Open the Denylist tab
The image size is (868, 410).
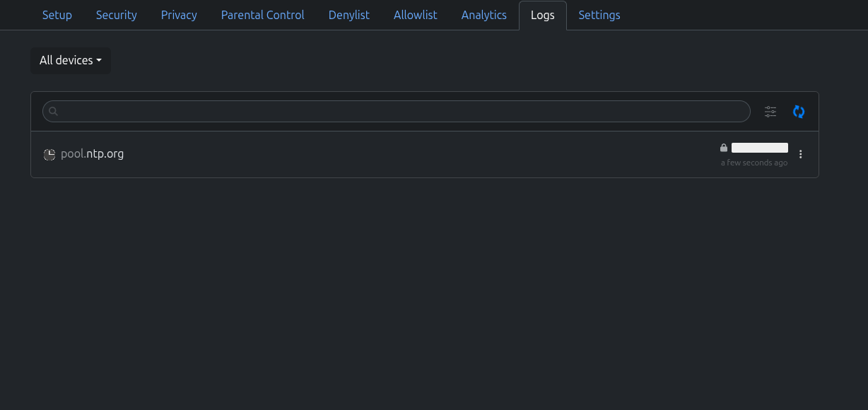[349, 15]
